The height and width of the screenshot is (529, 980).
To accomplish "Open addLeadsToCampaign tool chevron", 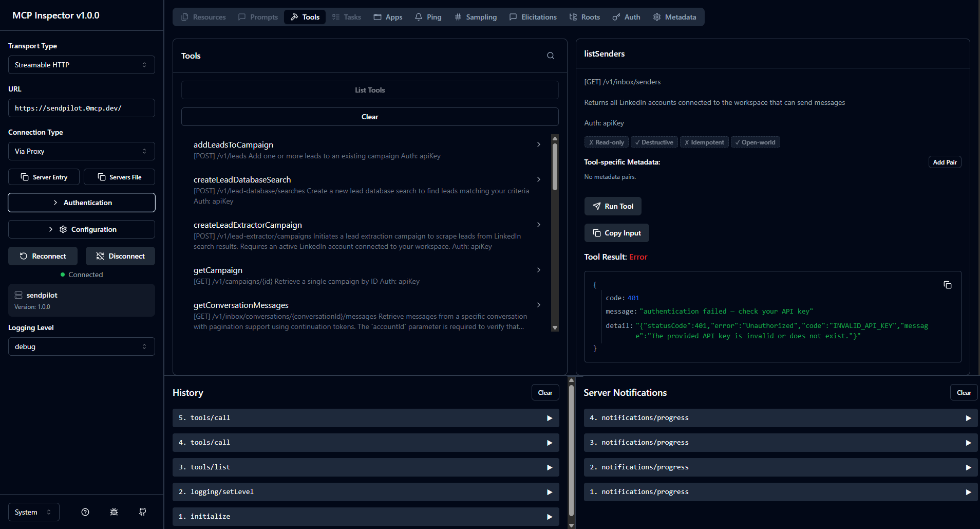I will 538,144.
